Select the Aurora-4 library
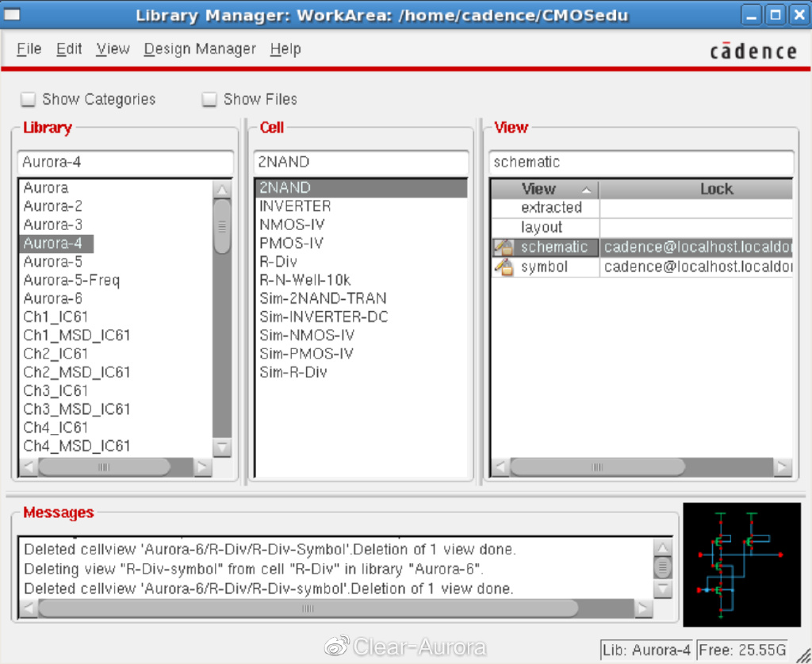812x664 pixels. 56,244
